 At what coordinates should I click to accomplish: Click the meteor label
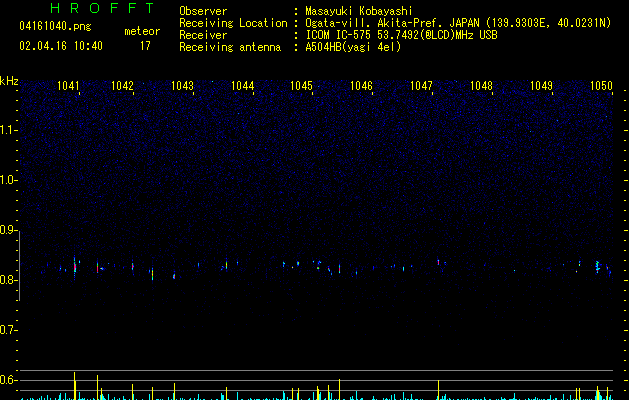[x=142, y=31]
